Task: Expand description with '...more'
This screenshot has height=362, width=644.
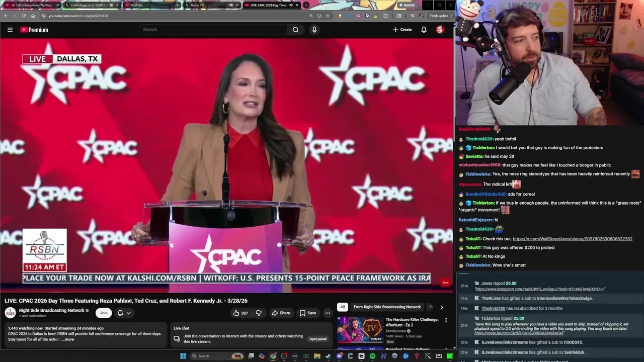Action: coord(68,339)
